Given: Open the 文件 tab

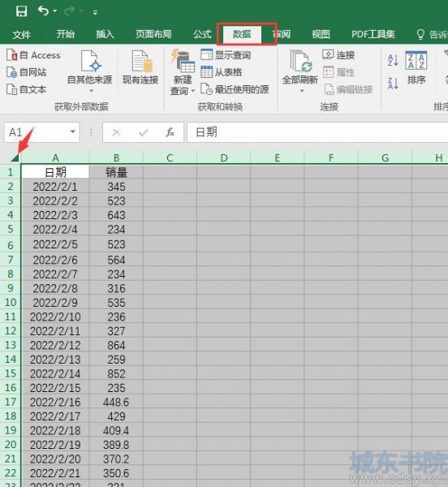Looking at the screenshot, I should pos(22,34).
